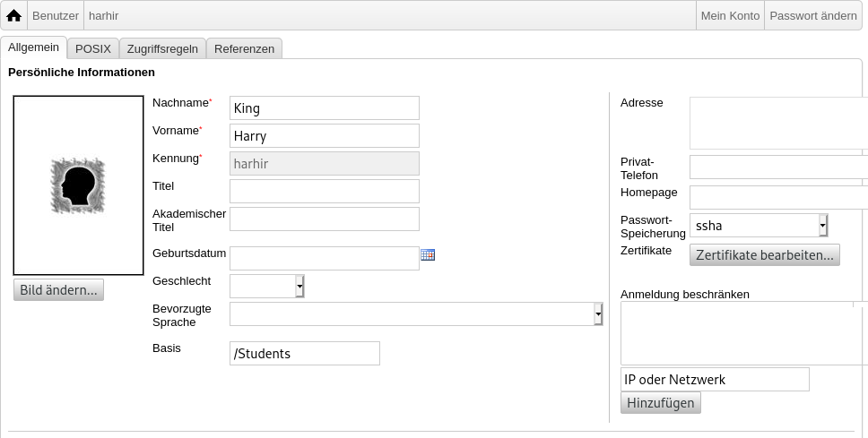Expand the Passwort-Speicherung ssha dropdown
The width and height of the screenshot is (868, 438).
click(x=759, y=225)
